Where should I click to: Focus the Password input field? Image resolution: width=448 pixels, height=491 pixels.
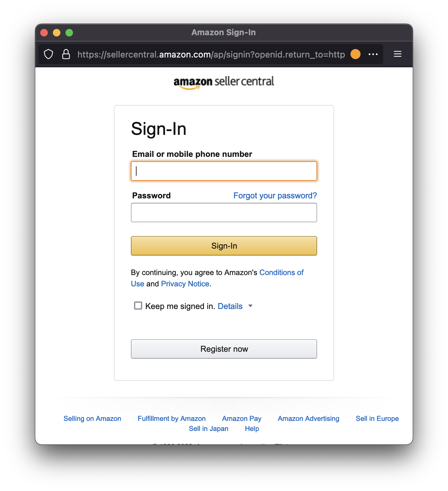pyautogui.click(x=224, y=212)
